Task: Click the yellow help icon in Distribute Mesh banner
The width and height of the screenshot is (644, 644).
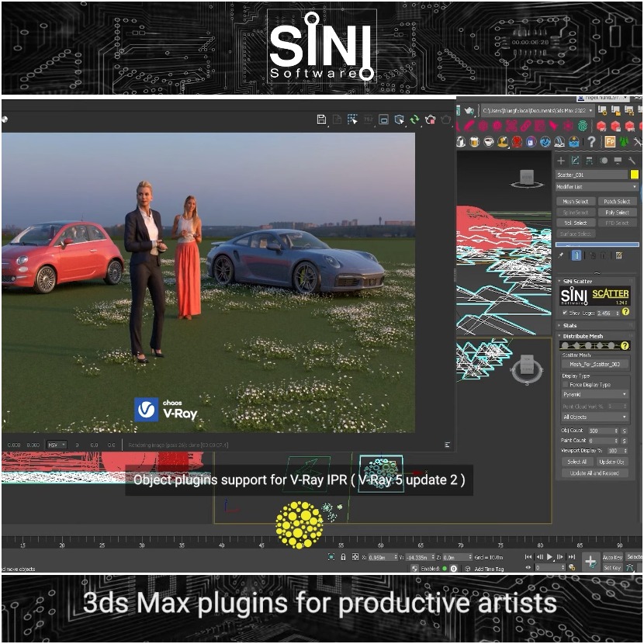Action: tap(625, 346)
